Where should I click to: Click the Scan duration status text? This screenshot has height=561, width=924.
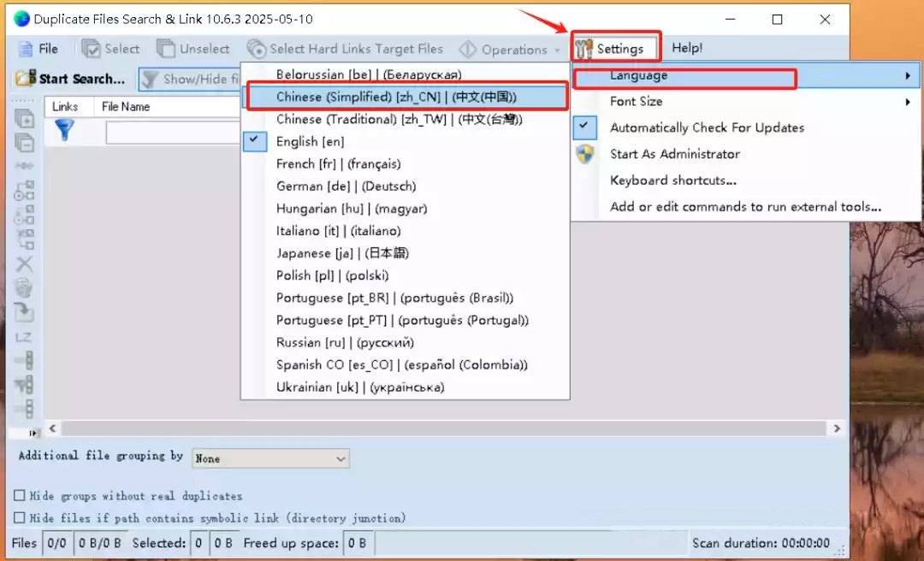pyautogui.click(x=761, y=543)
